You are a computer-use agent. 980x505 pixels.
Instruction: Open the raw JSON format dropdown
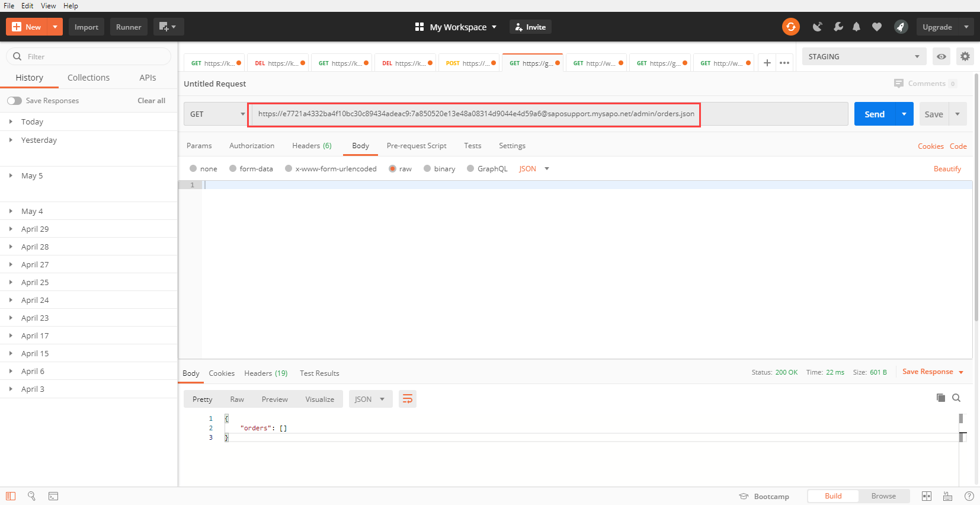click(x=534, y=168)
